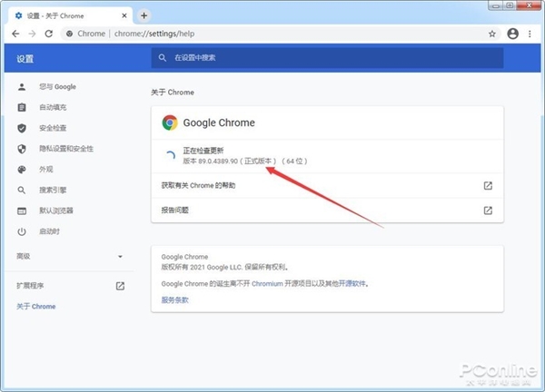This screenshot has height=392, width=545.
Task: Click the palette icon beside 外观
Action: pyautogui.click(x=22, y=170)
